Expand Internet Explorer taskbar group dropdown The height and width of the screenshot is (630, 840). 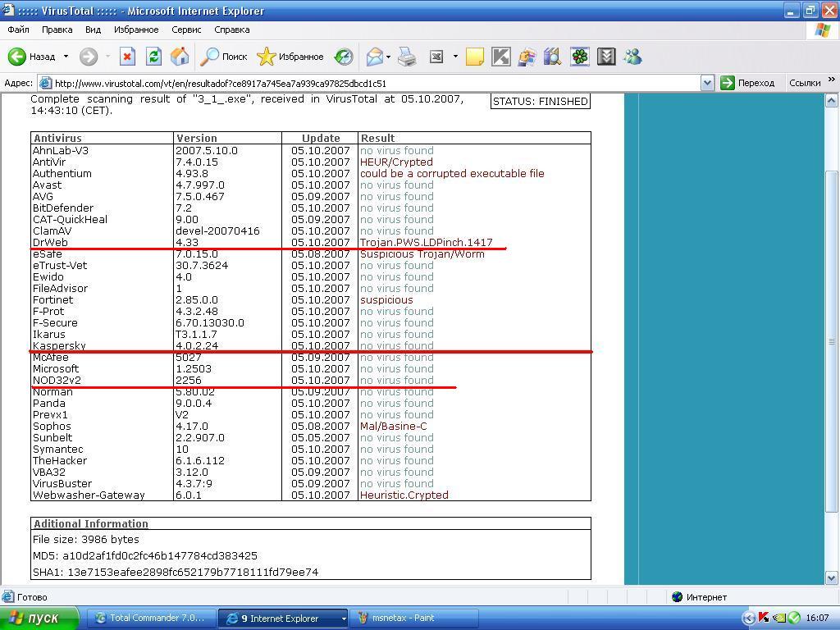(x=344, y=619)
